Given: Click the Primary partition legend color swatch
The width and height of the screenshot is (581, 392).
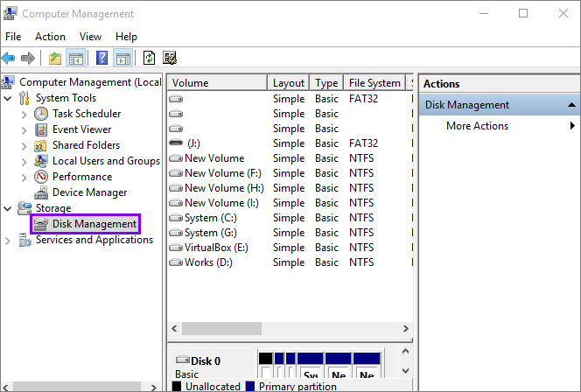Looking at the screenshot, I should coord(250,386).
